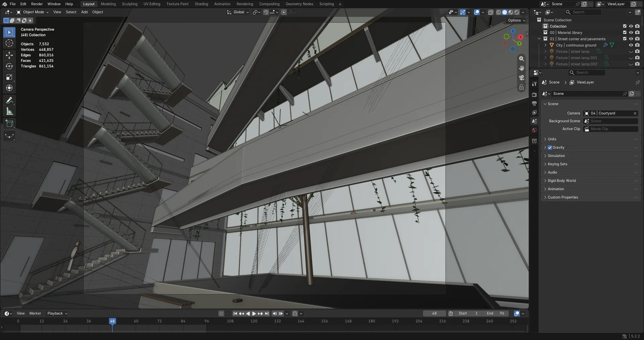
Task: Jump to the timeline's first frame
Action: [x=235, y=313]
